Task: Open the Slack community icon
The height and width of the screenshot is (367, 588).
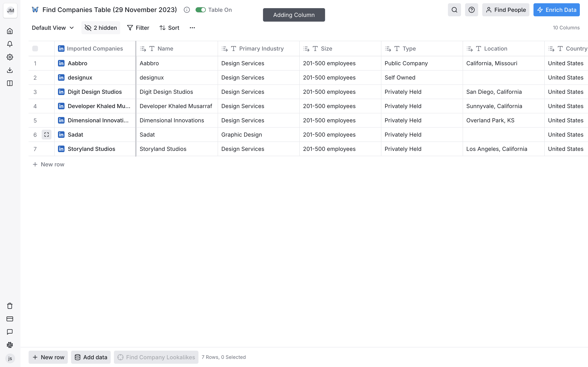Action: click(10, 345)
